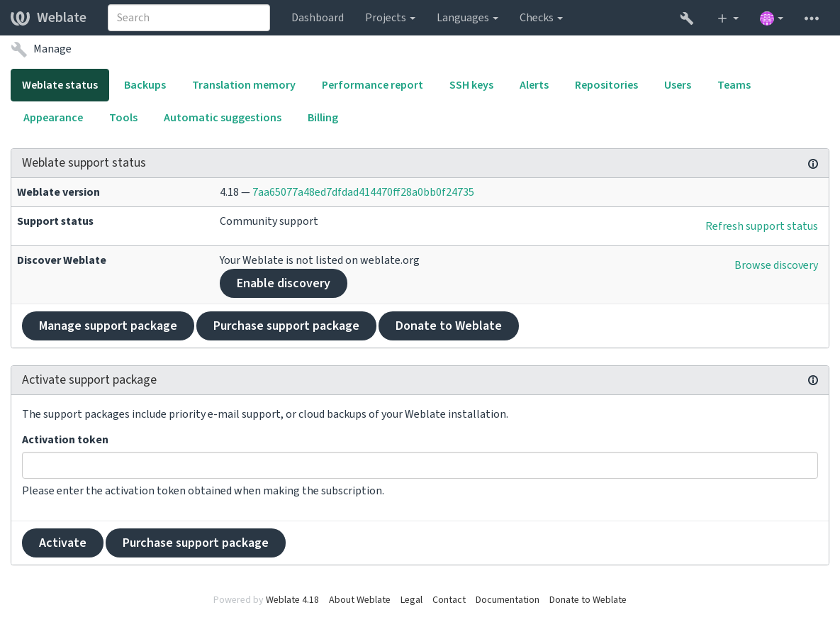Open the user avatar menu
This screenshot has height=627, width=840.
pyautogui.click(x=771, y=18)
